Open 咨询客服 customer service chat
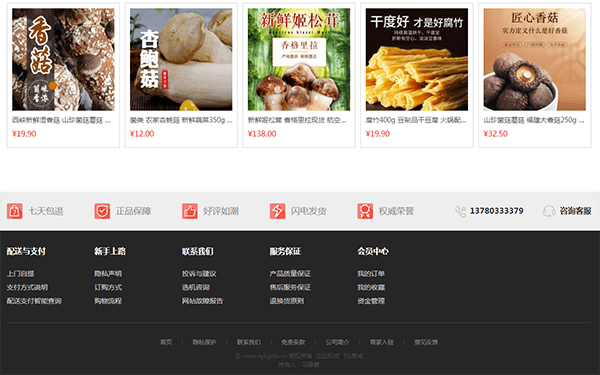This screenshot has height=375, width=600. pos(576,211)
